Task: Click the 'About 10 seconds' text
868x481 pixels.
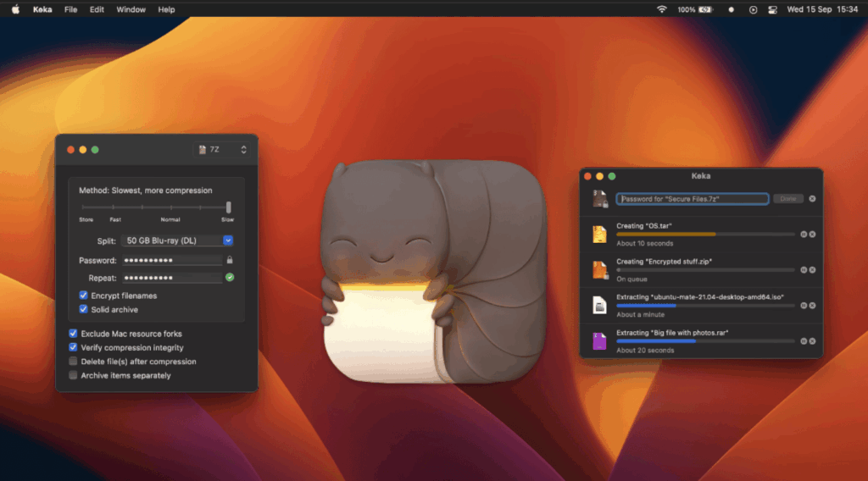Action: click(x=645, y=243)
